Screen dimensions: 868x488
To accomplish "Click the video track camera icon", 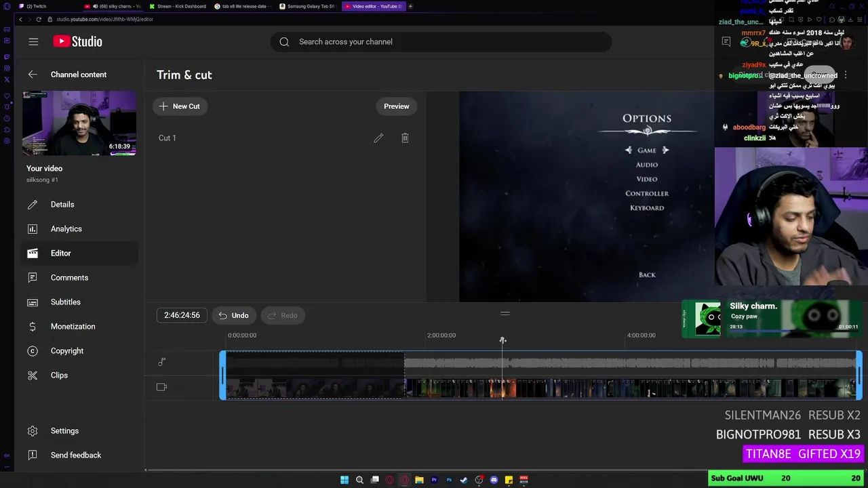I will [161, 387].
